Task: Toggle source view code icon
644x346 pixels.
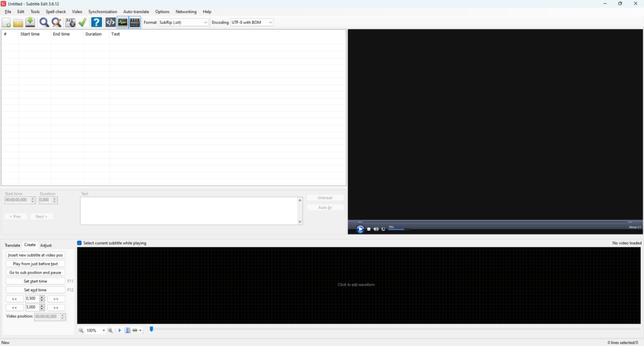Action: tap(111, 23)
